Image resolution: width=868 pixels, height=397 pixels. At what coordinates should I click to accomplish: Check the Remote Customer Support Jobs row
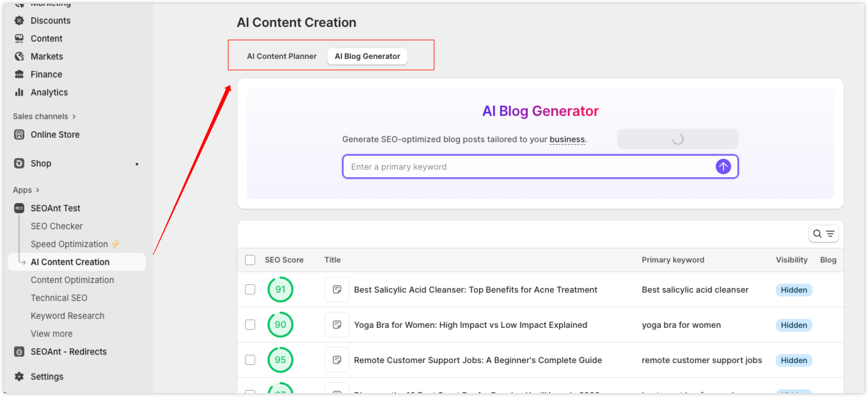pos(250,360)
